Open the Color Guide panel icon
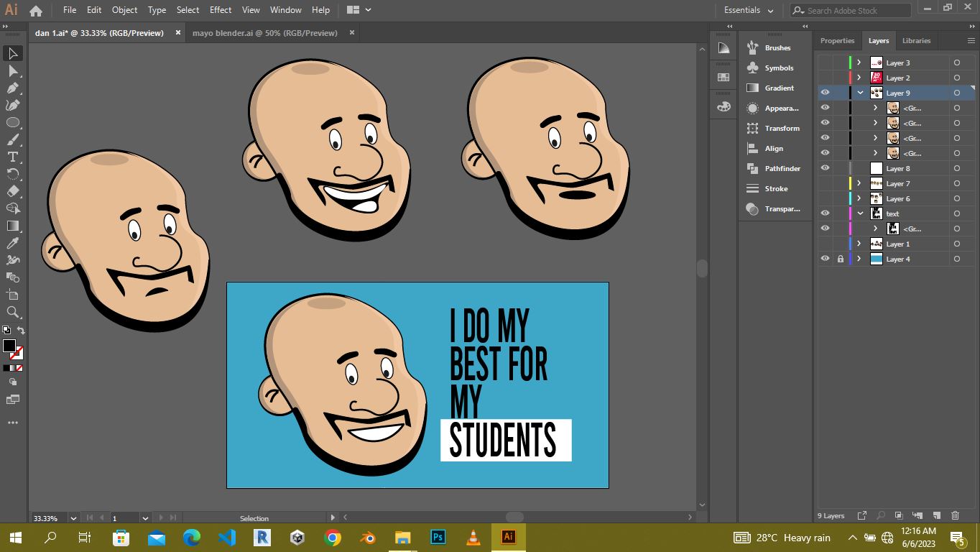This screenshot has width=980, height=552. pos(724,48)
